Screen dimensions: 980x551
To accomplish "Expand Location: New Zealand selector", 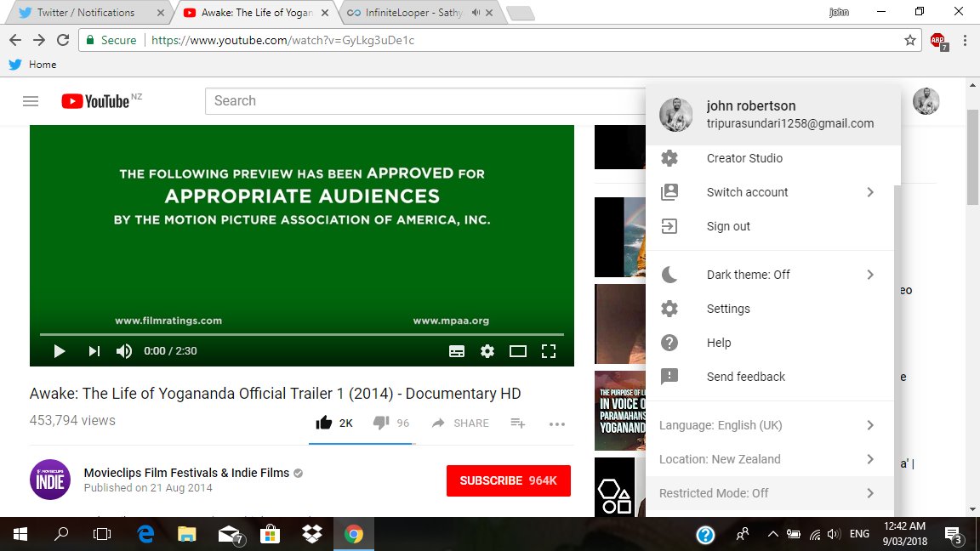I will 769,459.
